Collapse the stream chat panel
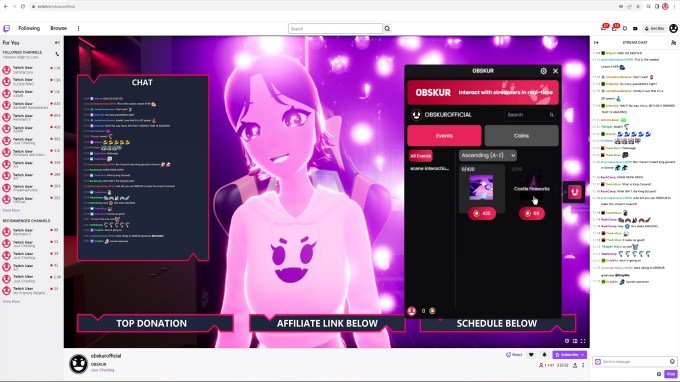Screen dimensions: 680x382 (x=596, y=42)
